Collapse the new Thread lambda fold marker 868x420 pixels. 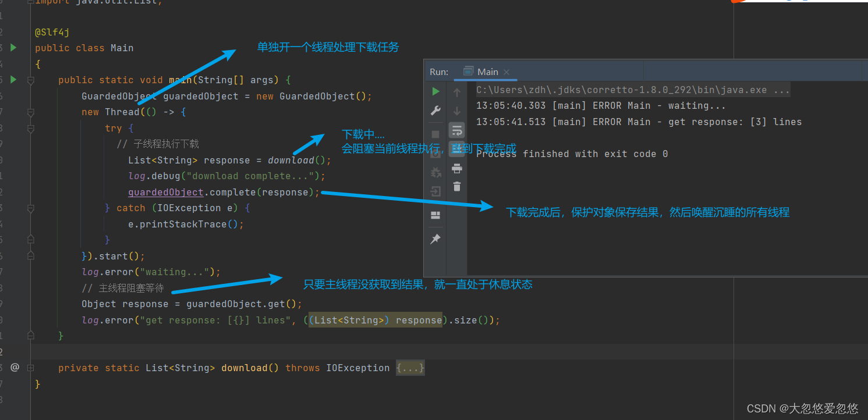[31, 112]
